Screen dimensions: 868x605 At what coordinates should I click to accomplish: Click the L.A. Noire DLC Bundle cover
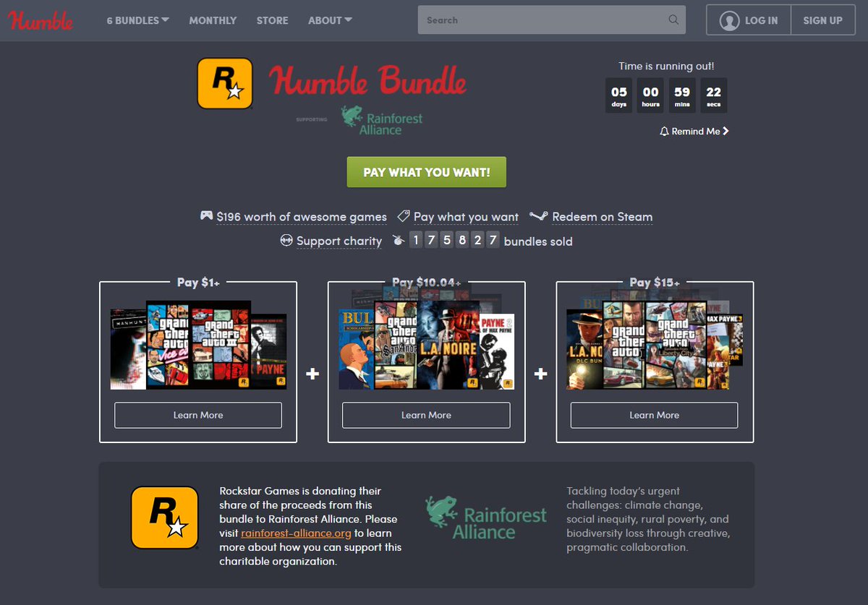584,349
